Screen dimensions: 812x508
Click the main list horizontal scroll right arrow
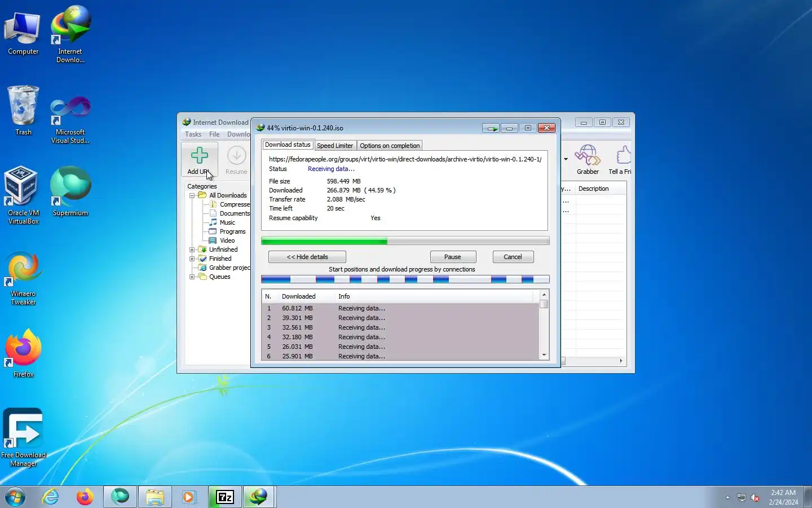click(x=621, y=361)
